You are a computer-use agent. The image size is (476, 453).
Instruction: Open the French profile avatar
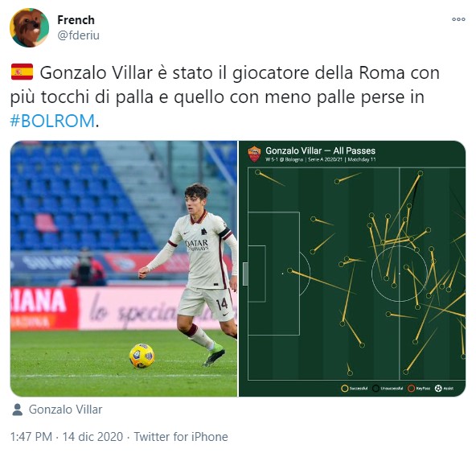pos(30,27)
